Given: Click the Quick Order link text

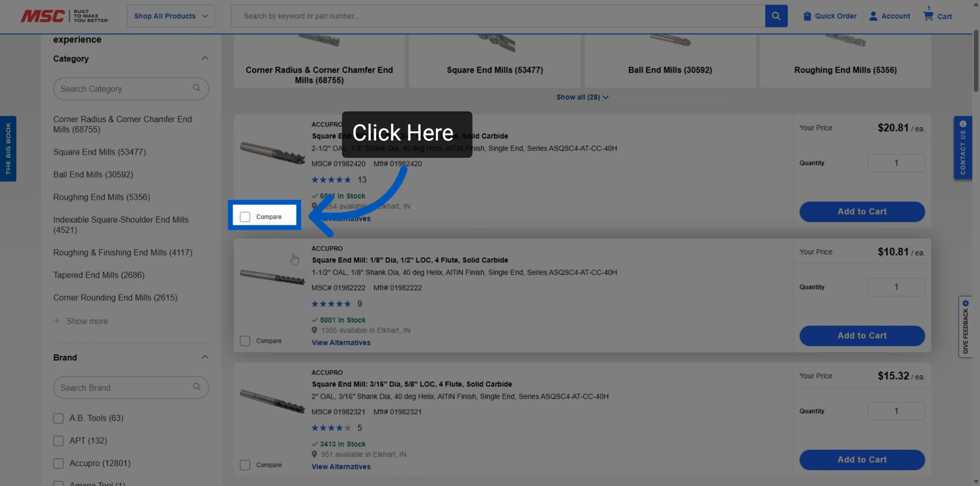Looking at the screenshot, I should (835, 16).
